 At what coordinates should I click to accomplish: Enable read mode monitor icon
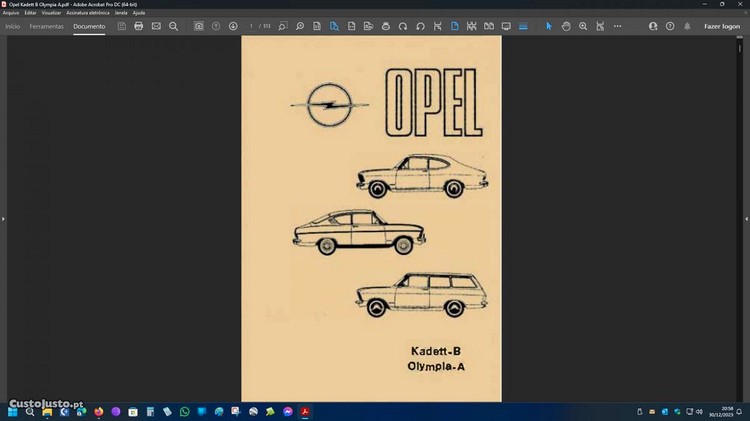(506, 26)
